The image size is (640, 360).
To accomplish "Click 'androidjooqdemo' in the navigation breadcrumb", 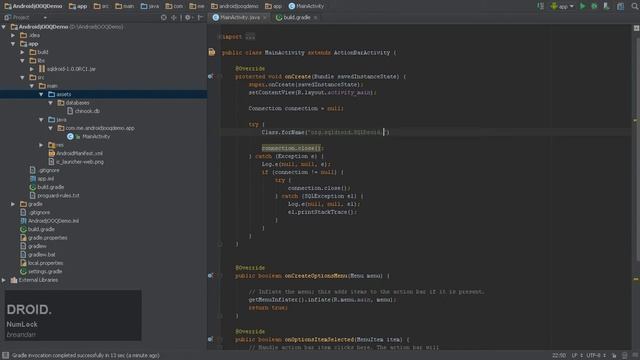I will click(x=235, y=6).
